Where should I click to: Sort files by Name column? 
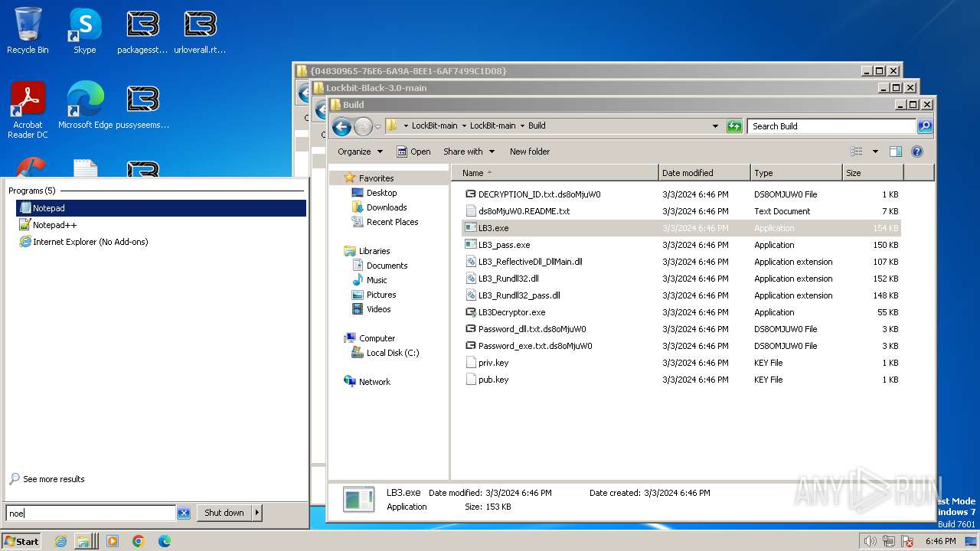(554, 173)
